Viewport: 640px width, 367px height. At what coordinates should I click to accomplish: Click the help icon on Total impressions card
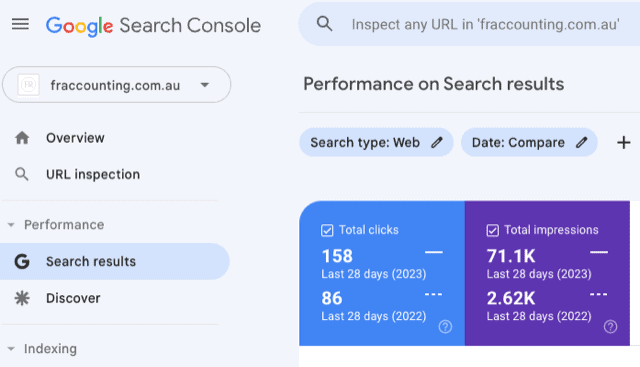(610, 327)
